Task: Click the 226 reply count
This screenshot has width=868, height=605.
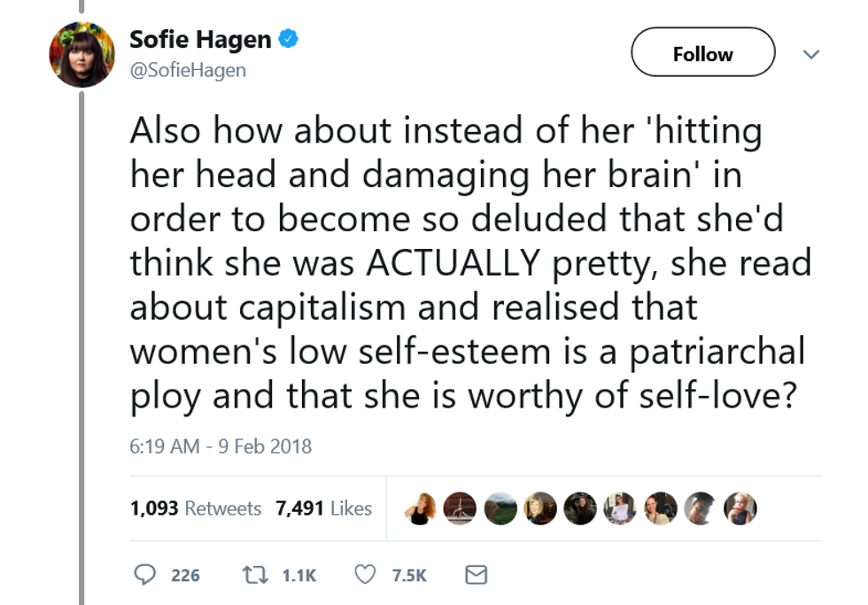Action: [185, 576]
